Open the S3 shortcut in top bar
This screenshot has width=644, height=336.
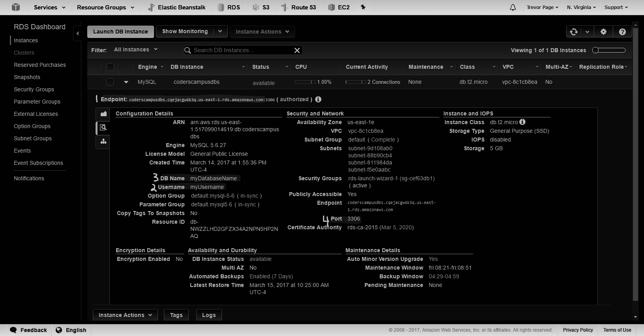(261, 7)
